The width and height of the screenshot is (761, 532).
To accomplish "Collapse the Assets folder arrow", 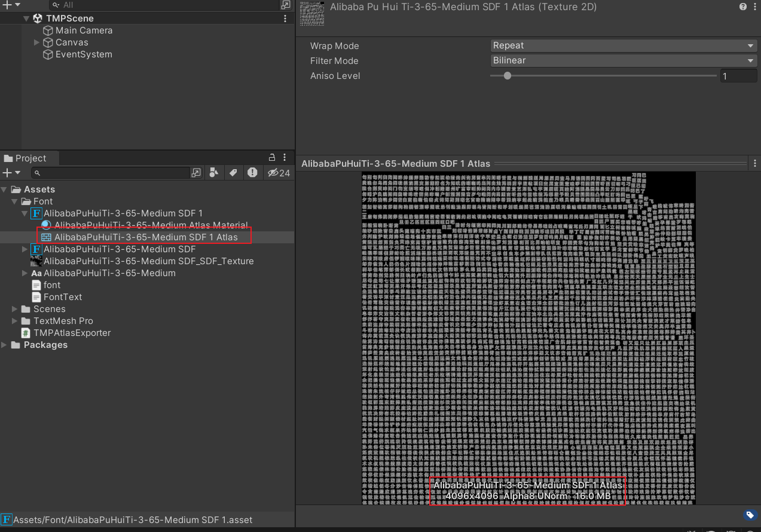I will point(5,189).
